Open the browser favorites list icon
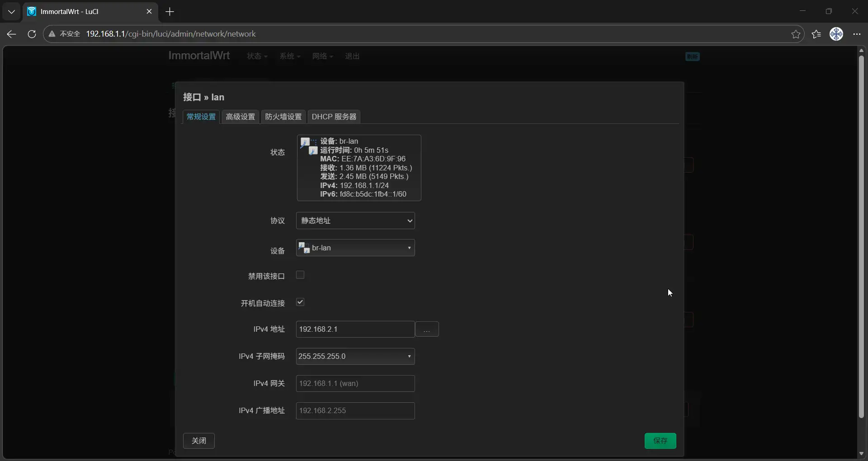 [816, 34]
